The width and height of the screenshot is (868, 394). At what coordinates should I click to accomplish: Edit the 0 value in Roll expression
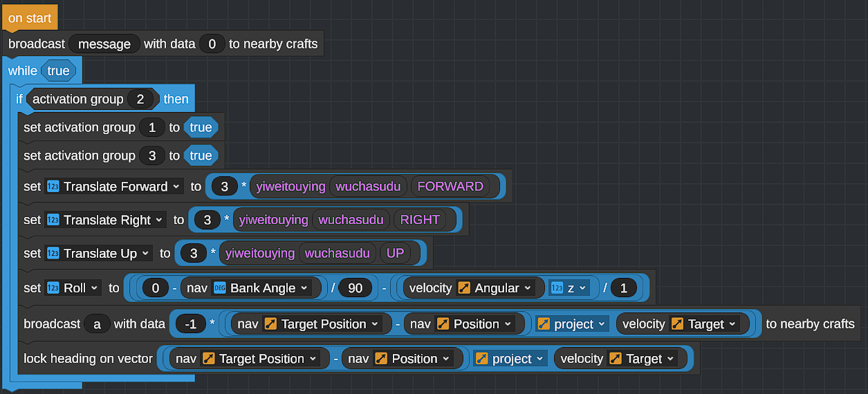click(156, 288)
